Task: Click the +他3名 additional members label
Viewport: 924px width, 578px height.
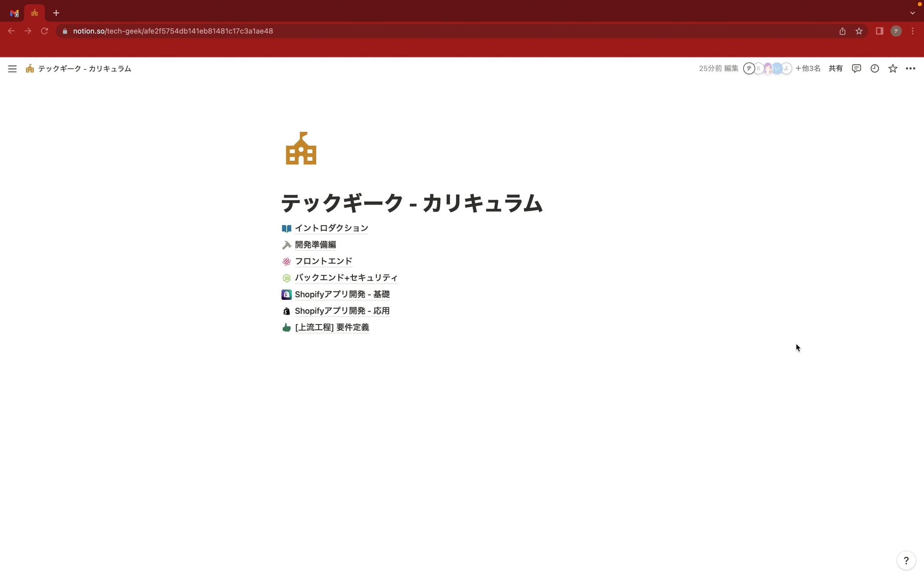Action: pyautogui.click(x=808, y=69)
